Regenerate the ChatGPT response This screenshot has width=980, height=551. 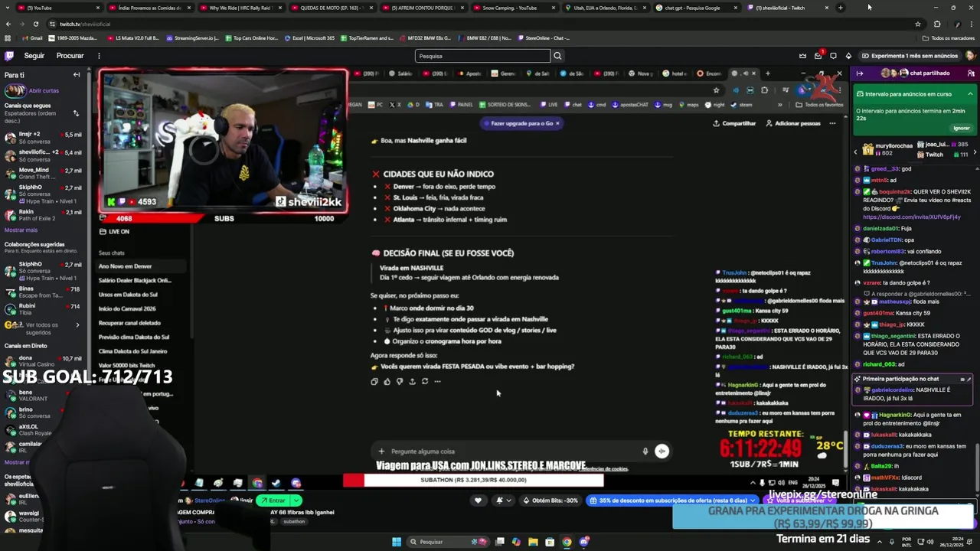pyautogui.click(x=425, y=381)
